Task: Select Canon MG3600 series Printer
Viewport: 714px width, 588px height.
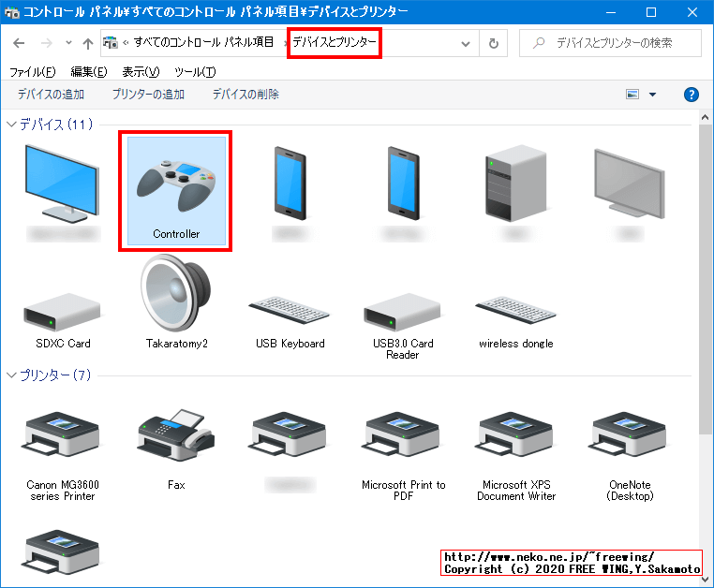Action: [61, 436]
